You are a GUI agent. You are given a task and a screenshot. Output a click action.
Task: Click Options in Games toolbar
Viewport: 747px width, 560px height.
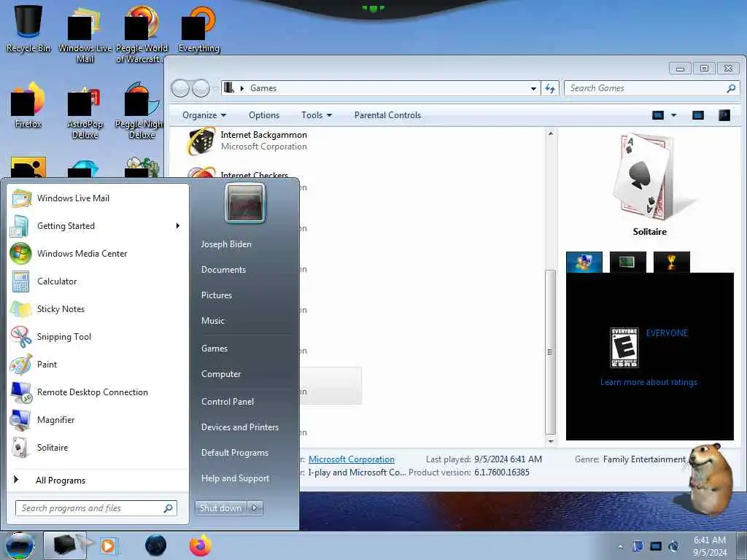tap(264, 115)
